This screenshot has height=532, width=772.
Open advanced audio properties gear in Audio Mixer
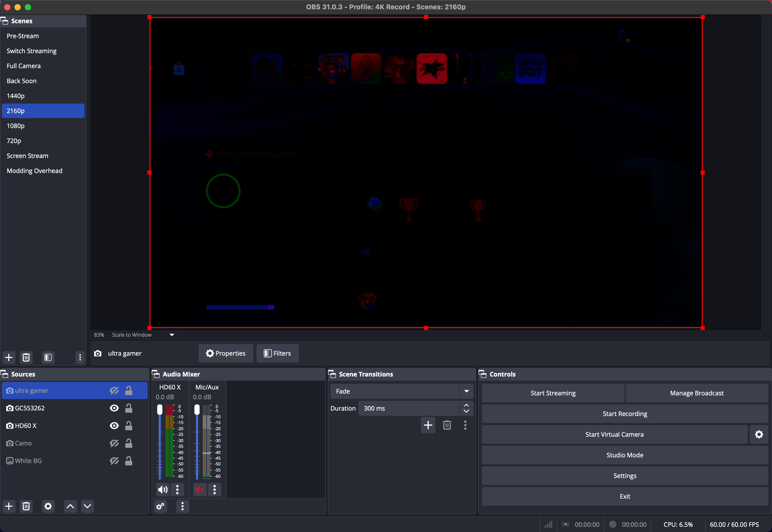160,506
